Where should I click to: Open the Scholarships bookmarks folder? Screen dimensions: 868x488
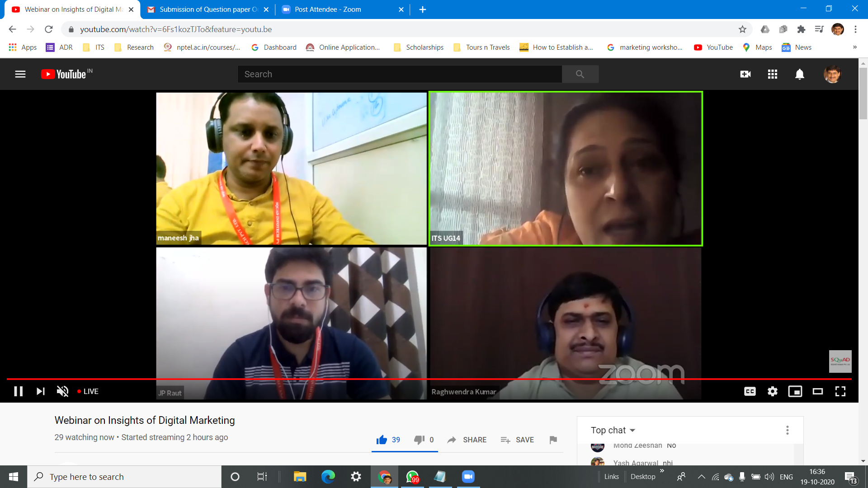(x=419, y=47)
